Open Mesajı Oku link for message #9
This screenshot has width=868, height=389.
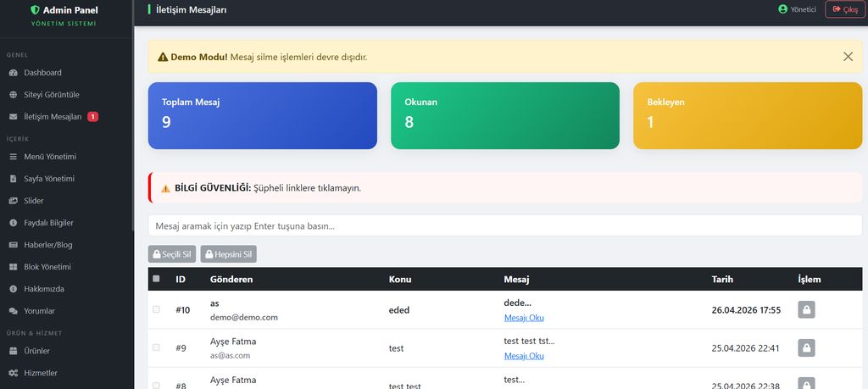[524, 356]
